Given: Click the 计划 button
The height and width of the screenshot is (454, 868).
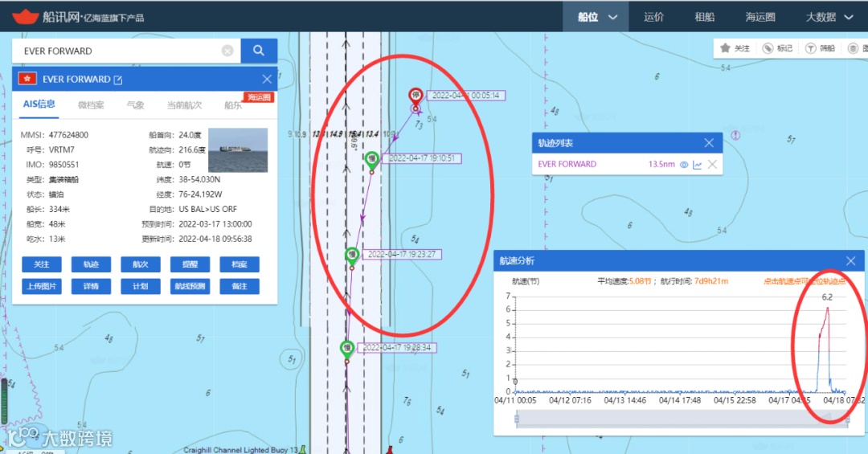Looking at the screenshot, I should tap(141, 286).
